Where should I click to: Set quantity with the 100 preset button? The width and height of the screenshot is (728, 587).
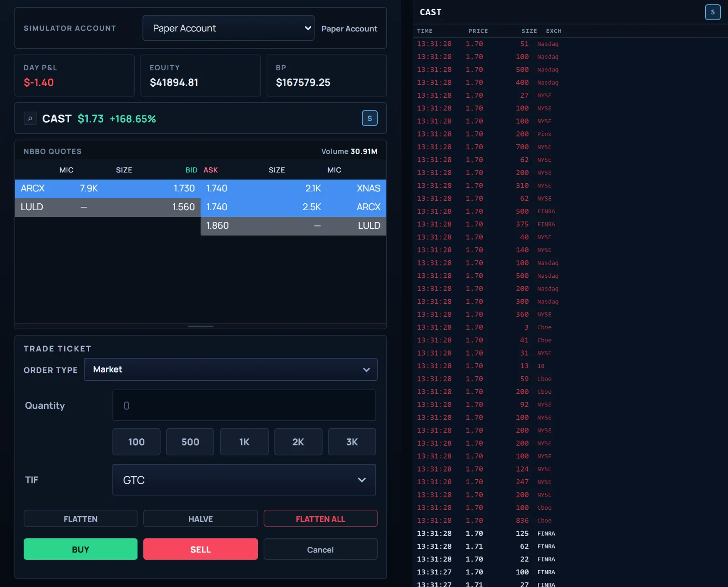(136, 442)
